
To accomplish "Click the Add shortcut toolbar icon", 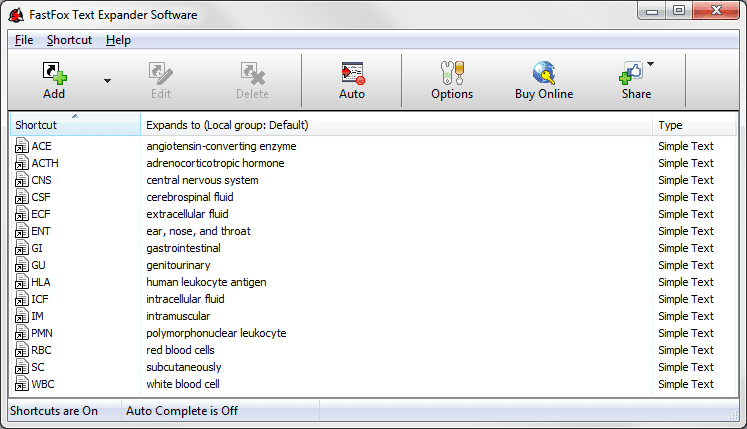I will (x=53, y=73).
